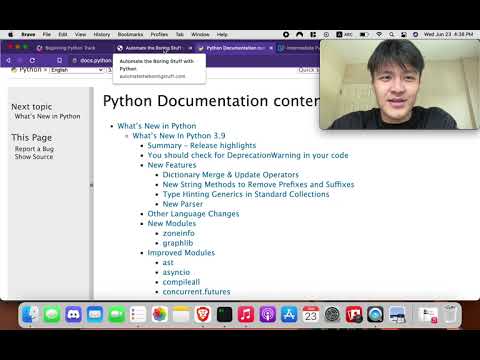Launch Terminal from the dock

(224, 314)
